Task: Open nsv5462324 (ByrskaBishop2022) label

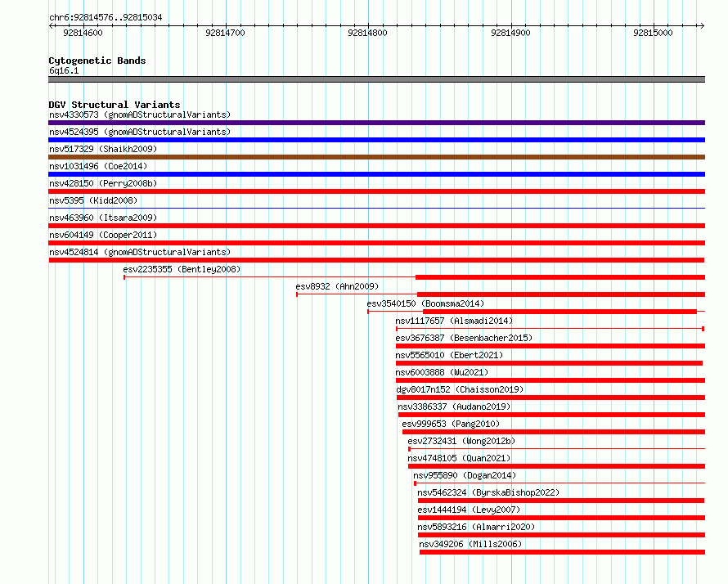Action: 488,492
